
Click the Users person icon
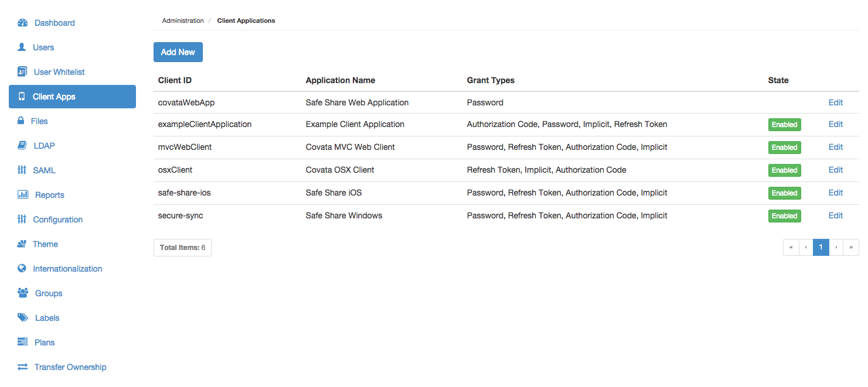22,47
